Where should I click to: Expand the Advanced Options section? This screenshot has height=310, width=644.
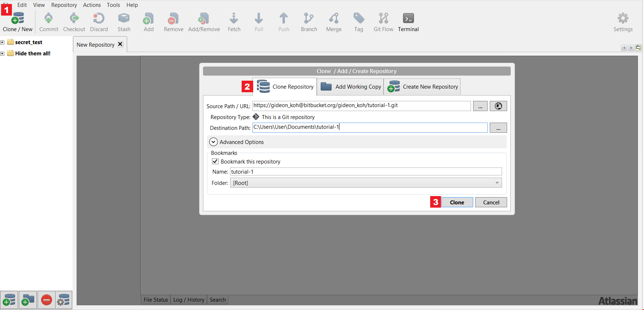point(213,142)
